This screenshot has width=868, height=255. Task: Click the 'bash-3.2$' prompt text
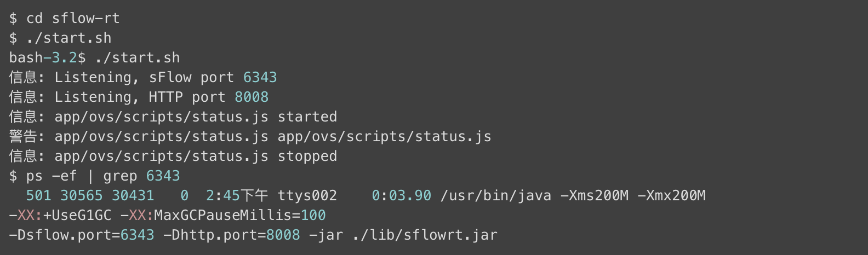[47, 57]
